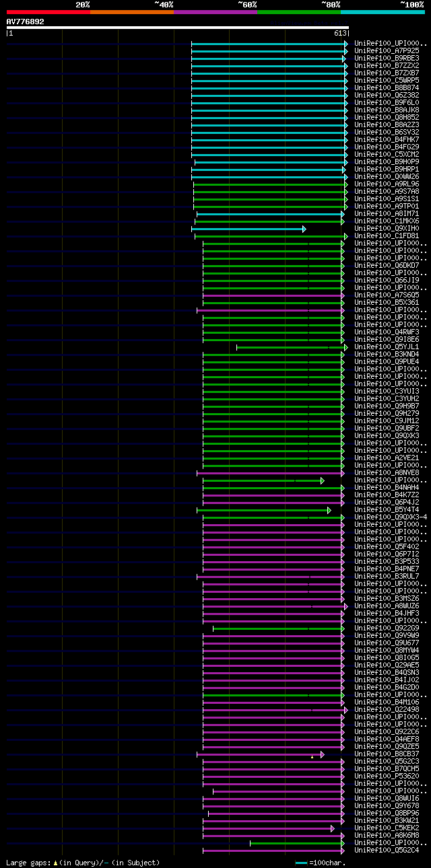Select hit label UniRef100_B3P533

387,561
